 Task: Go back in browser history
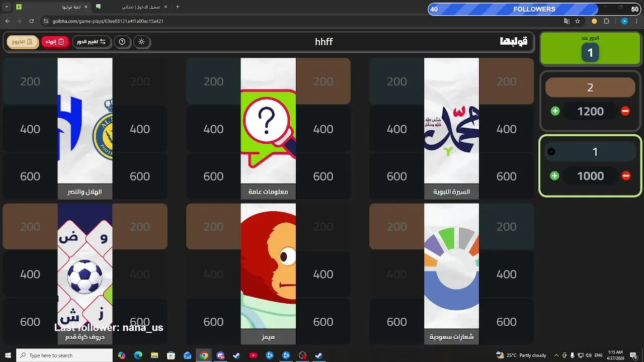click(7, 21)
